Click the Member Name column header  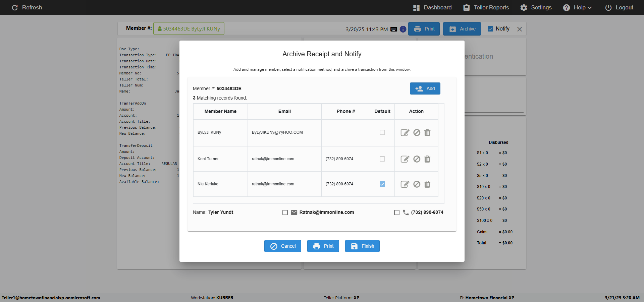pyautogui.click(x=220, y=111)
